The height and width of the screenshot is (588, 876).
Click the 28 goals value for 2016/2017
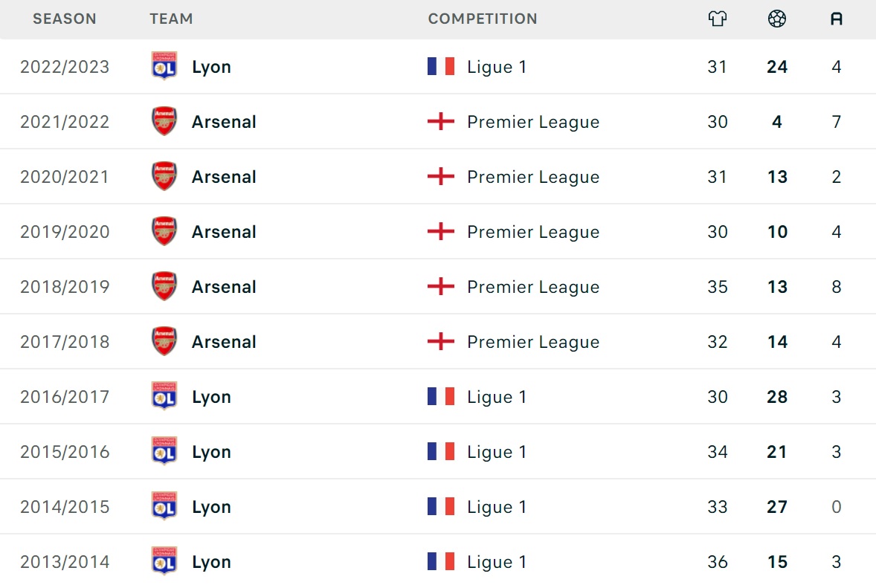[777, 397]
